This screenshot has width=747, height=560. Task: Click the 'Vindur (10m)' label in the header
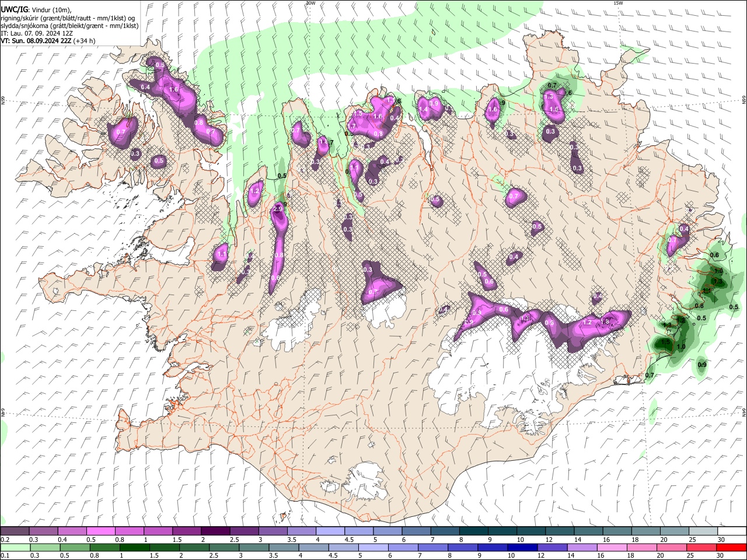point(53,10)
